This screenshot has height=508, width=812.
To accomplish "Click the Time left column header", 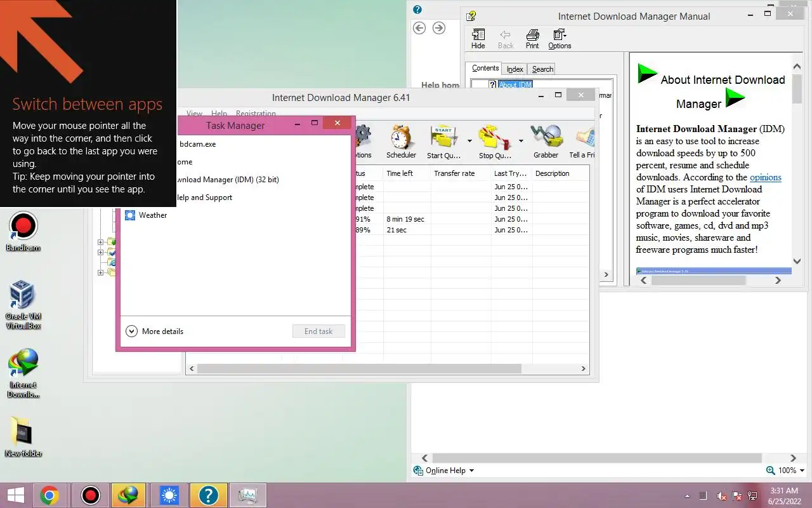I will click(x=407, y=173).
